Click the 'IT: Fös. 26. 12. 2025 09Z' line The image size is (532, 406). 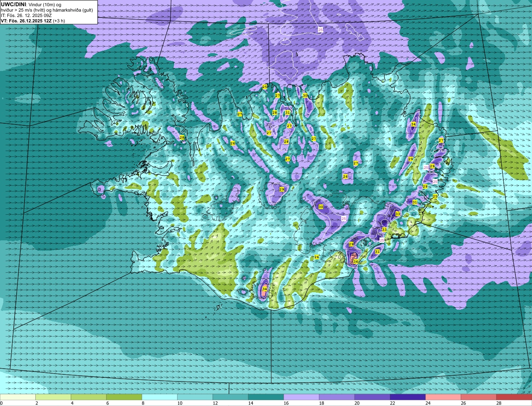[26, 15]
